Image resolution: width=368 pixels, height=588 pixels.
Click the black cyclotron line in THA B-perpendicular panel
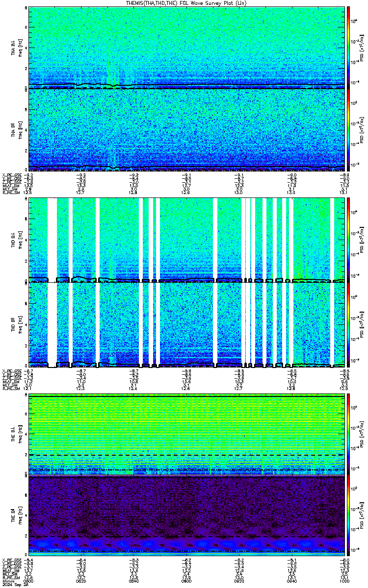click(x=185, y=86)
